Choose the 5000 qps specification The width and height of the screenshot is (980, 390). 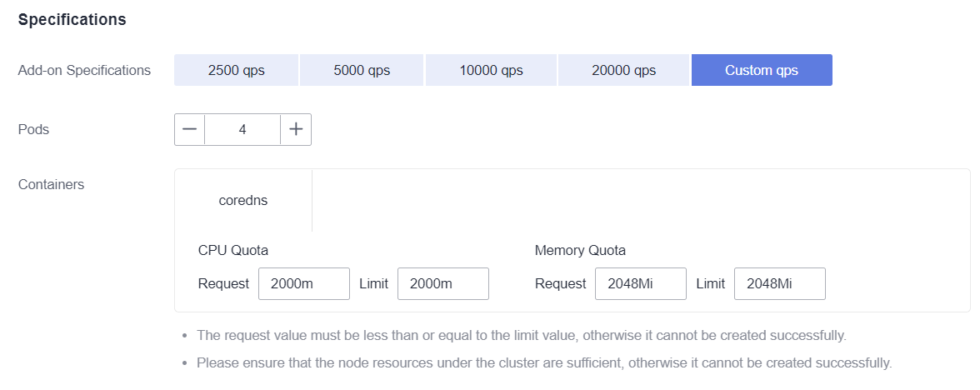tap(362, 70)
